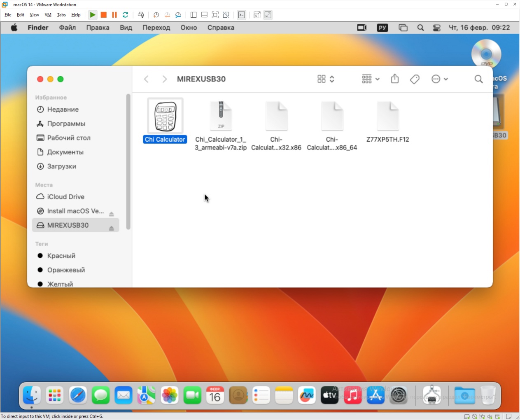Power on the VM with the green play button

point(93,15)
